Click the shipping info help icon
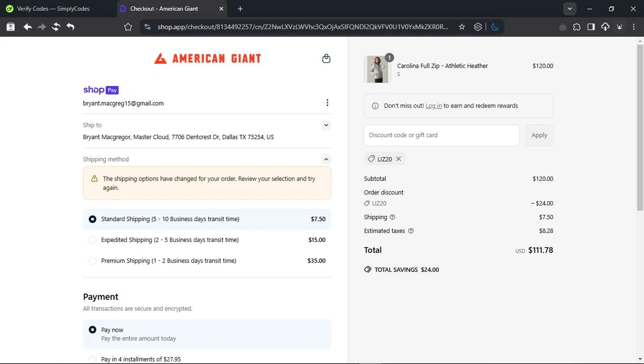644x364 pixels. tap(392, 217)
